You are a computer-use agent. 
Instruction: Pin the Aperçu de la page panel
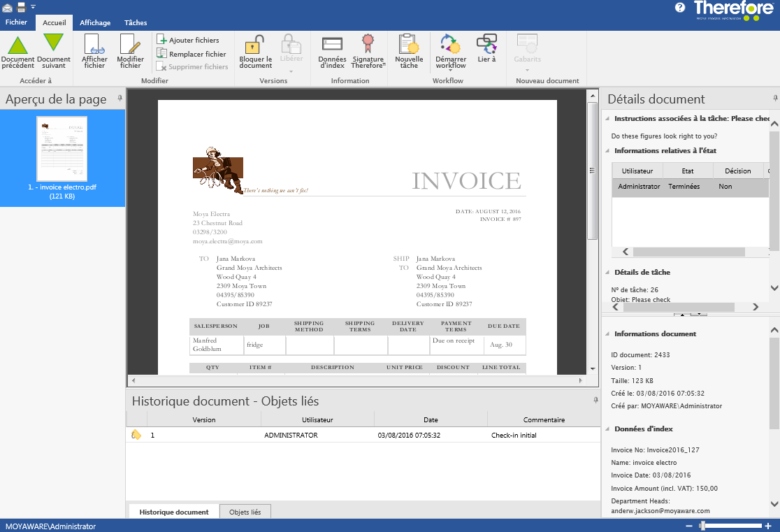click(x=120, y=98)
